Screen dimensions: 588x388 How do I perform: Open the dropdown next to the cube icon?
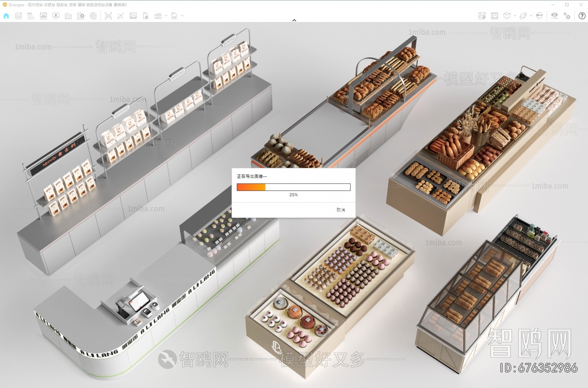tap(515, 16)
